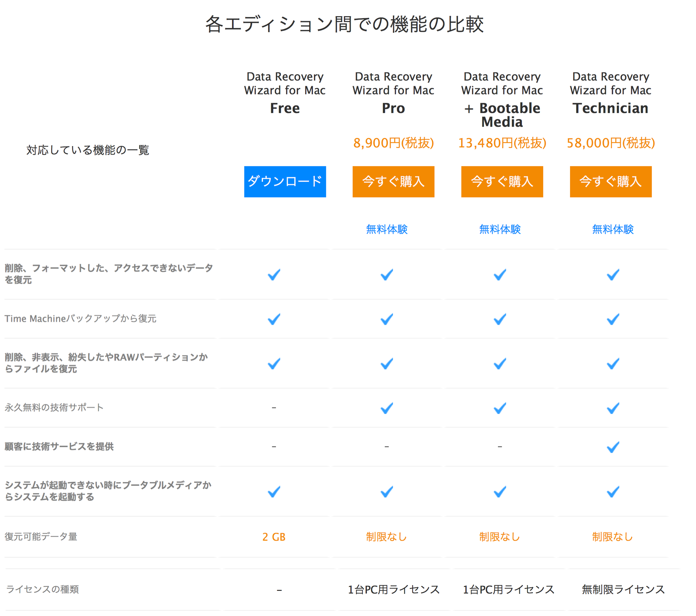Click Free checkmark in the bootable media boot row
The width and height of the screenshot is (696, 616).
point(274,491)
